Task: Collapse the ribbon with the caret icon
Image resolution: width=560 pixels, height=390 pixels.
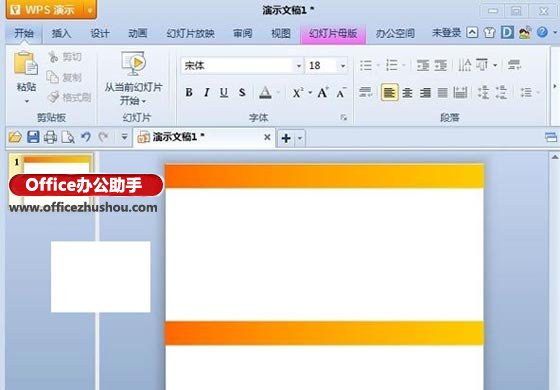Action: 472,33
